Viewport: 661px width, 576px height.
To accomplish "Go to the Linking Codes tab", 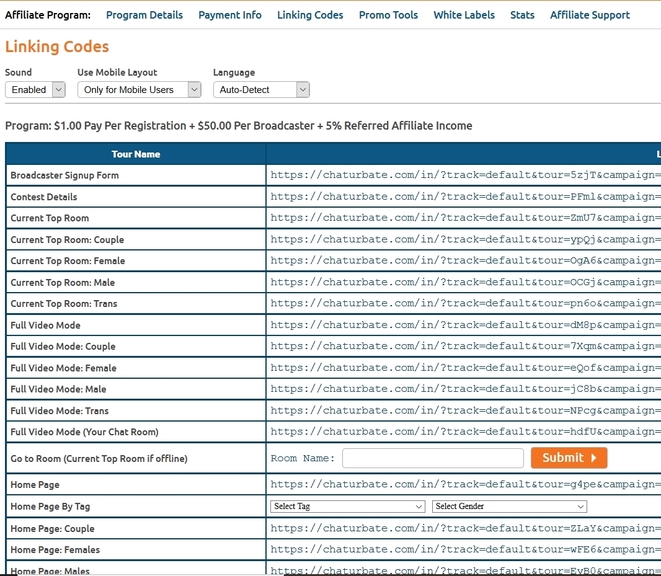I will (x=310, y=15).
